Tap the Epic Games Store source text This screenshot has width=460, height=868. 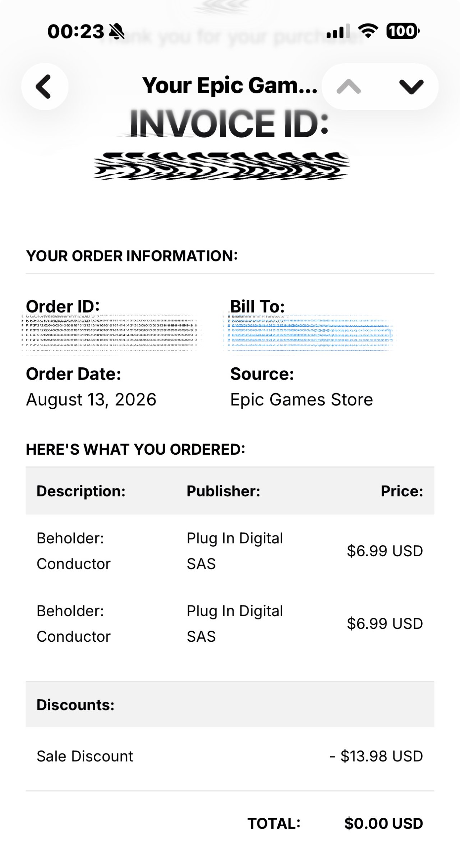[302, 400]
